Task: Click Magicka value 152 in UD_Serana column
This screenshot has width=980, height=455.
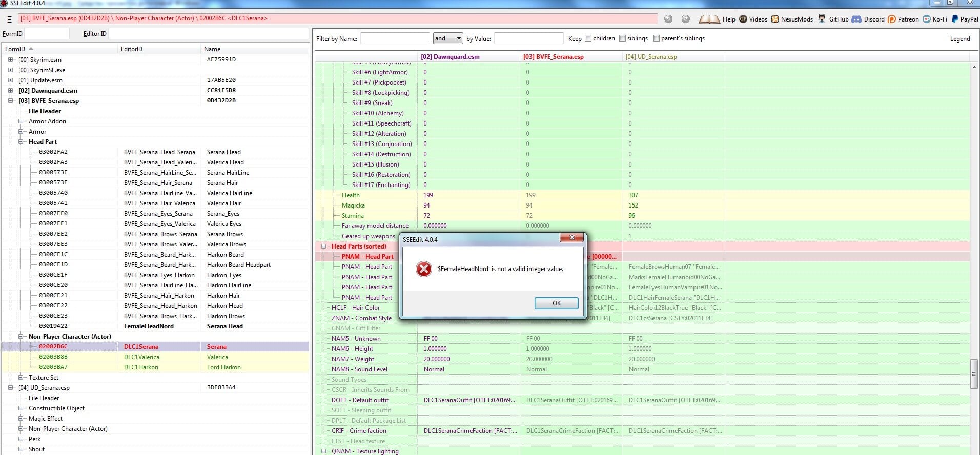Action: 634,205
